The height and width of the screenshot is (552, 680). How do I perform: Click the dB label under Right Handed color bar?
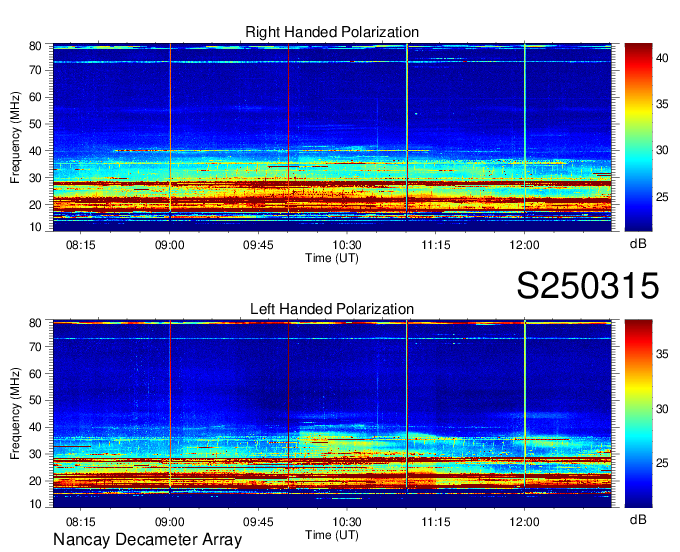point(638,244)
